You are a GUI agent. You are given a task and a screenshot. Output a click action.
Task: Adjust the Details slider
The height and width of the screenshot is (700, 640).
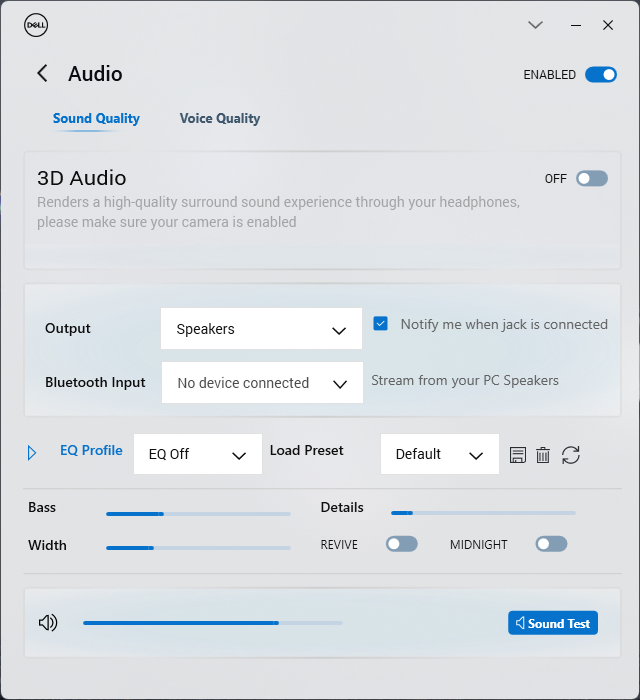click(x=483, y=513)
